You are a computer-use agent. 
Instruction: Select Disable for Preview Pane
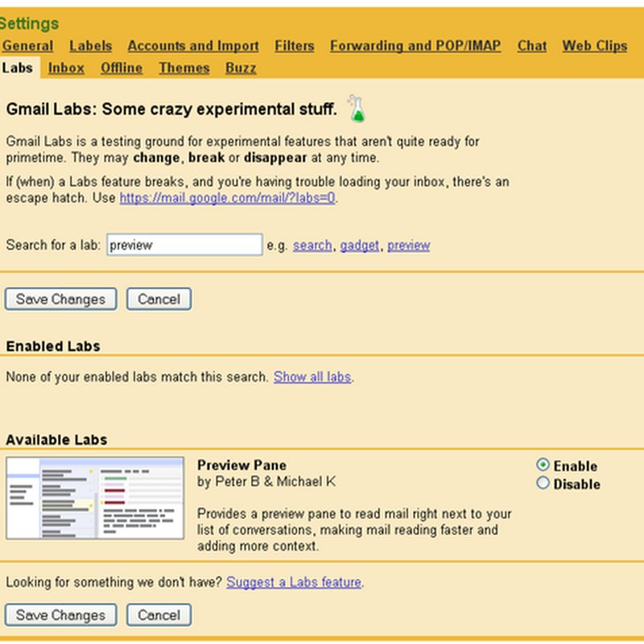[x=543, y=483]
